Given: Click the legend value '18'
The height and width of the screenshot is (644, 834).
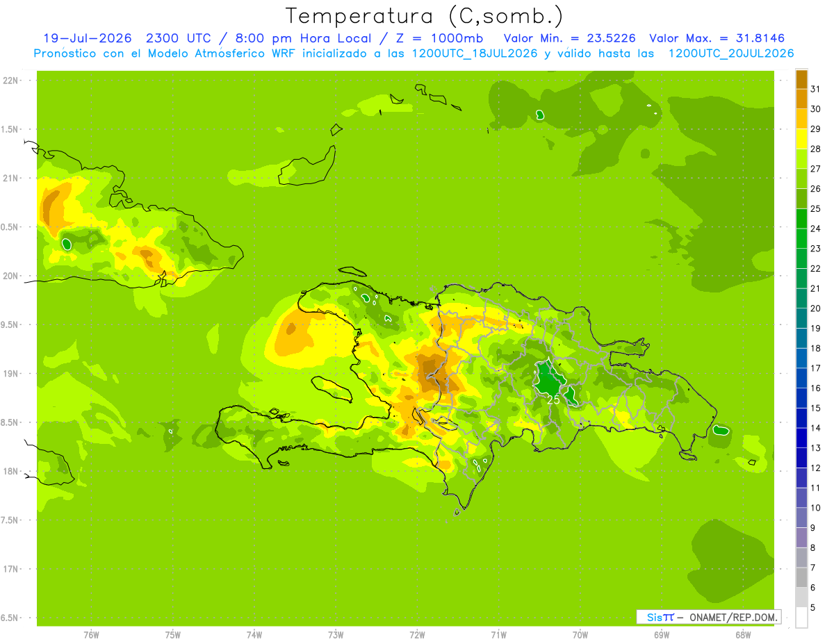Looking at the screenshot, I should tap(816, 348).
